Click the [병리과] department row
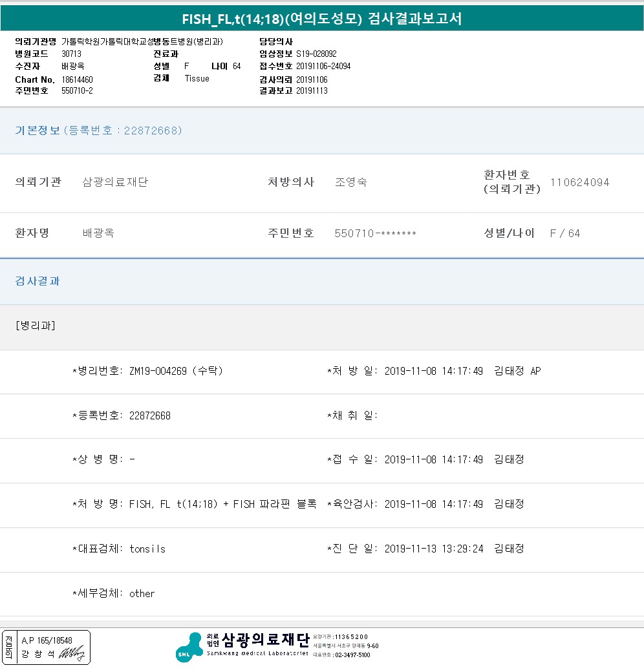 [35, 326]
